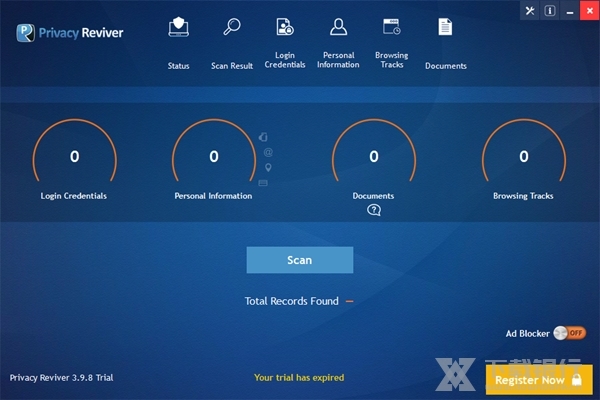This screenshot has height=400, width=600.
Task: Click the info icon in title bar
Action: click(x=549, y=11)
